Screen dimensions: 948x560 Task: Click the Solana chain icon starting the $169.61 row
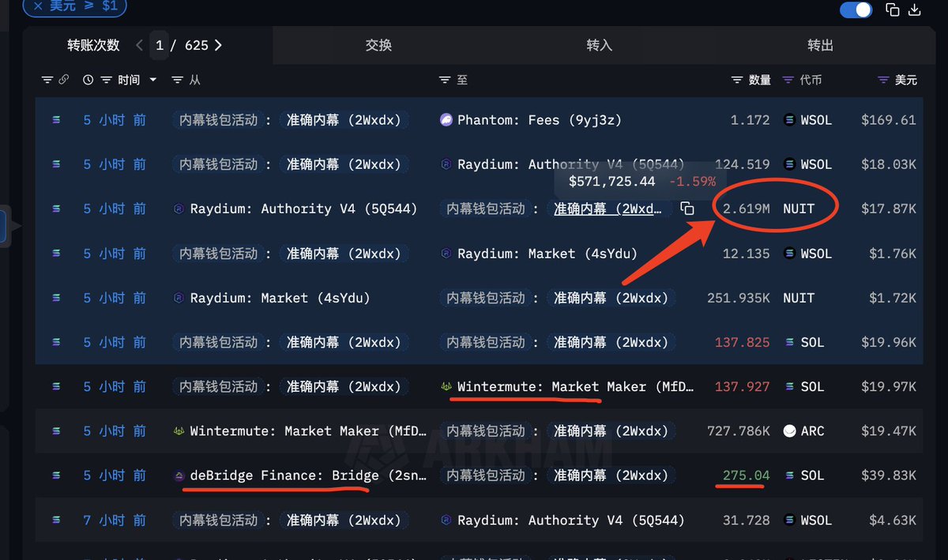pyautogui.click(x=56, y=120)
